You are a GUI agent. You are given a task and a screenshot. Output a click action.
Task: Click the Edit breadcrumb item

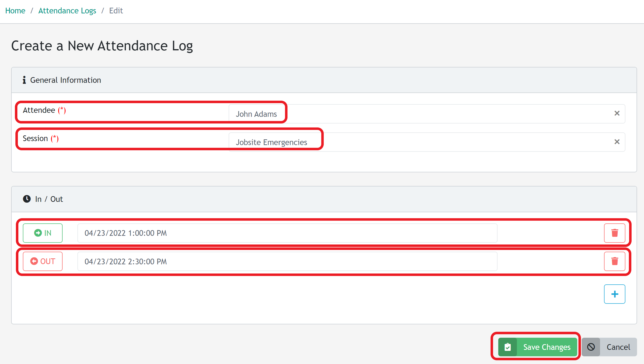(116, 10)
